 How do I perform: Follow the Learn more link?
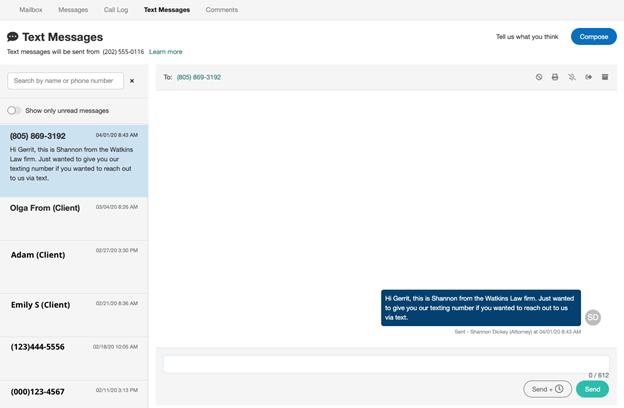tap(166, 51)
